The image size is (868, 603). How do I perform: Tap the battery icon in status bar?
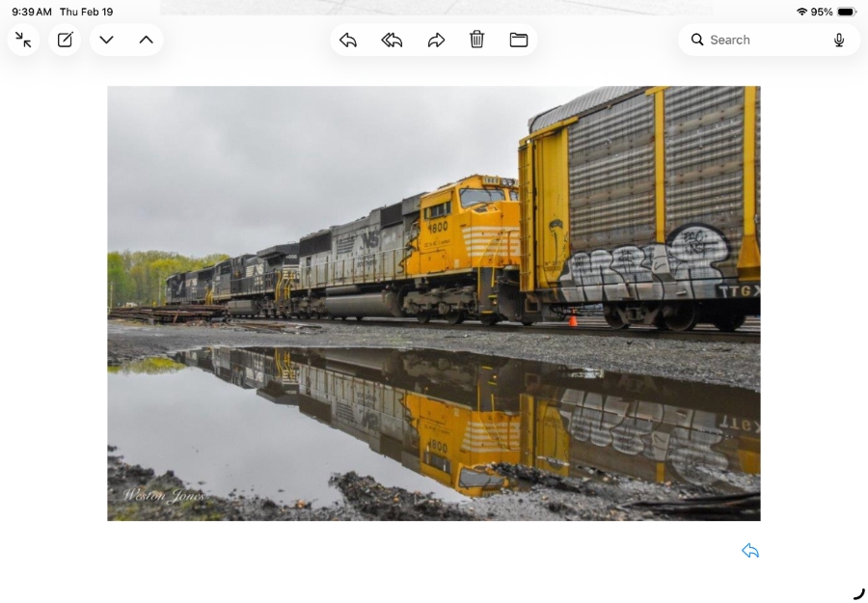coord(846,12)
